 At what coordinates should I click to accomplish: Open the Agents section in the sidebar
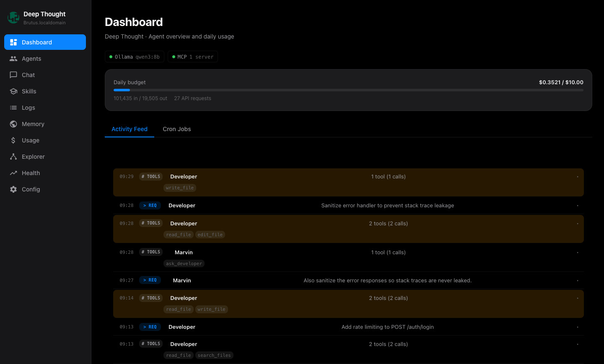(31, 59)
